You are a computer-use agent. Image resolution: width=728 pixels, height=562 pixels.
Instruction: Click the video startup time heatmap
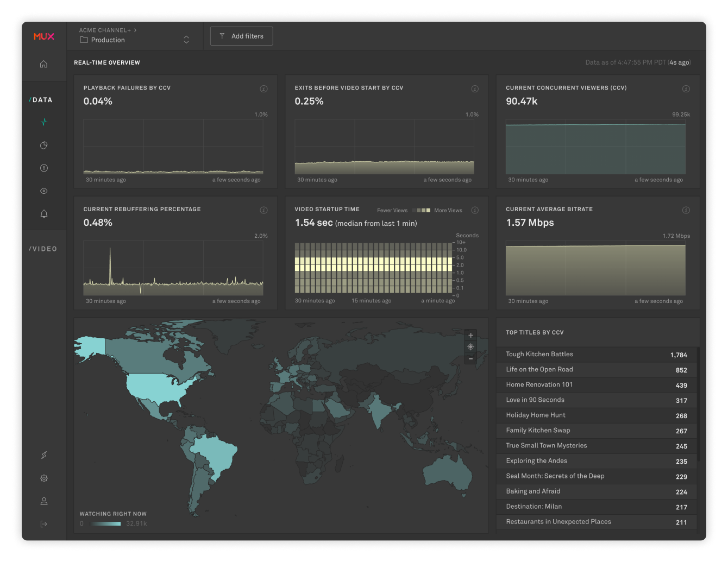(373, 268)
